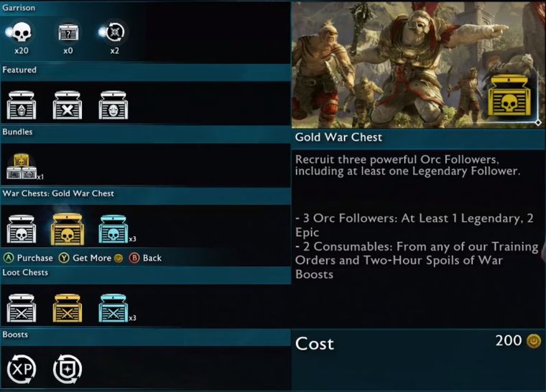Click the Purchase button prompt

coord(28,258)
